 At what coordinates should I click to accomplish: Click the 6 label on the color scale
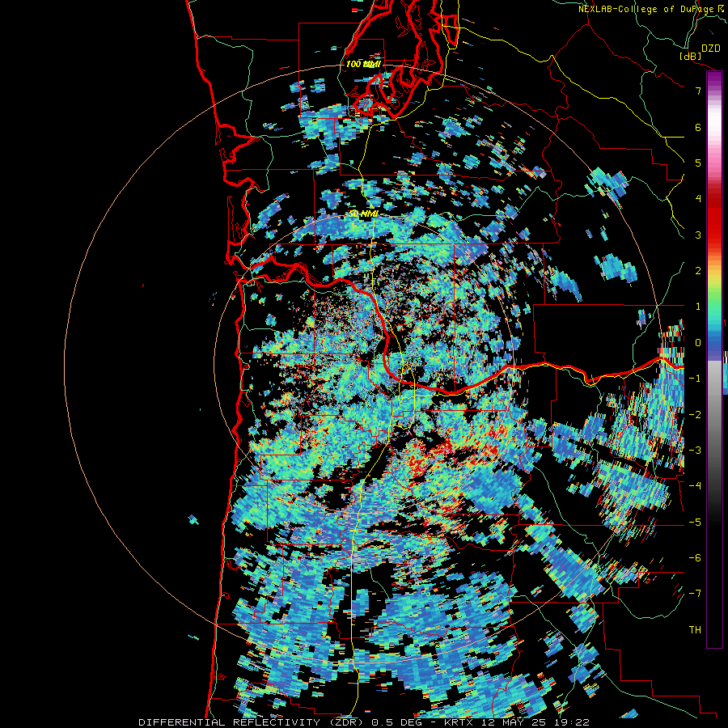tap(698, 127)
